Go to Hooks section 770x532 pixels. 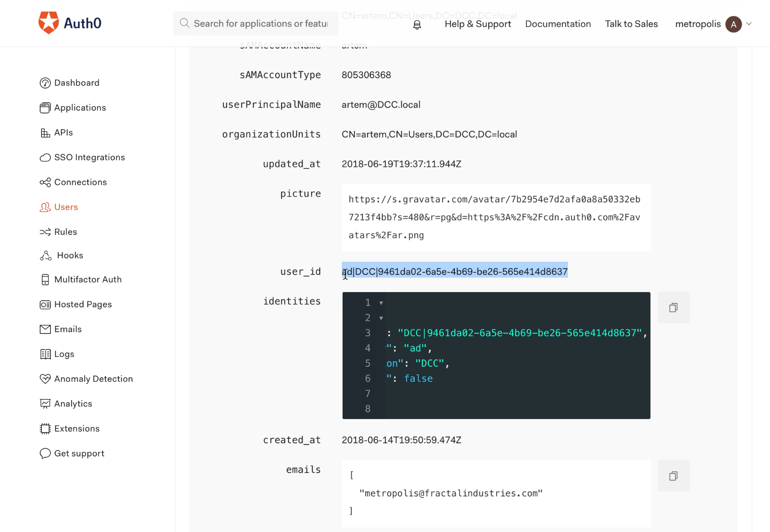click(70, 256)
